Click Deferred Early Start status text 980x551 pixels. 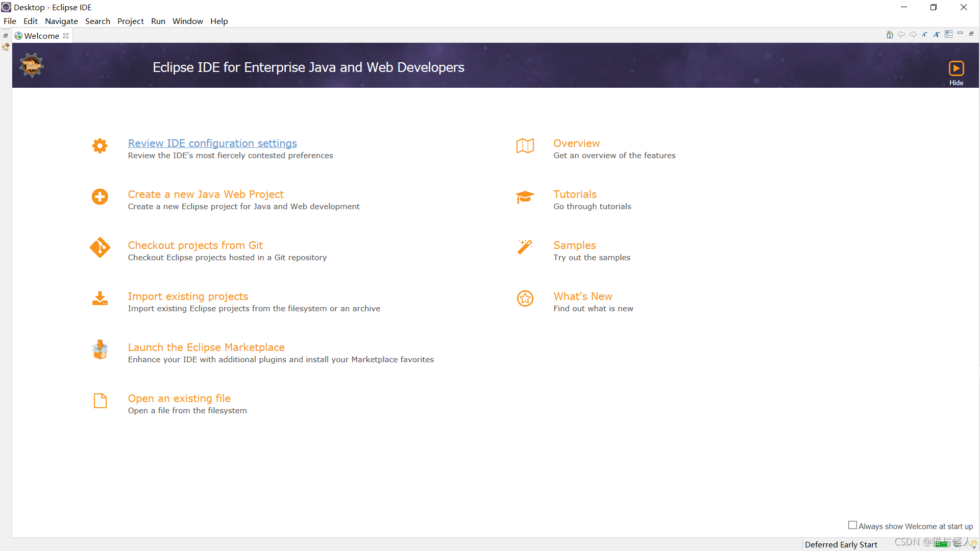point(841,544)
